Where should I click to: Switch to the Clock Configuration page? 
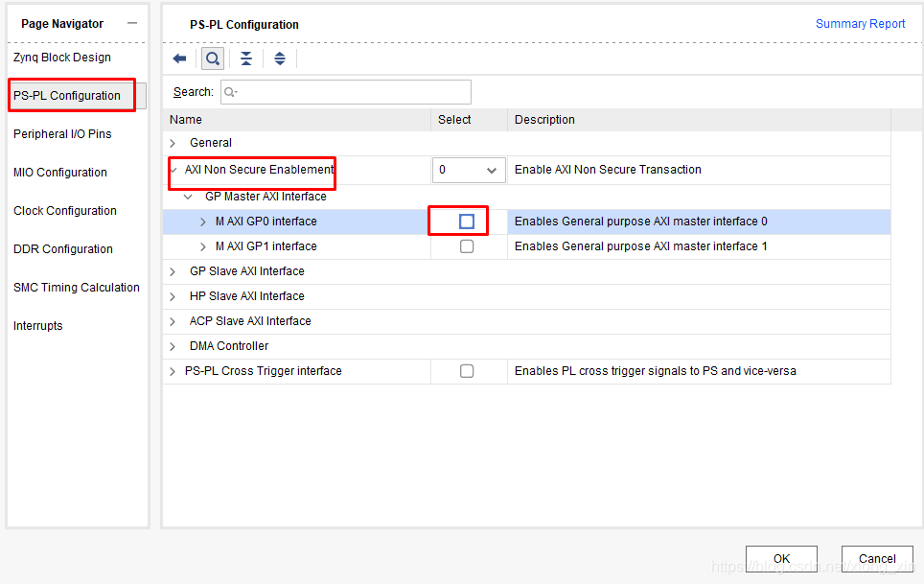65,210
